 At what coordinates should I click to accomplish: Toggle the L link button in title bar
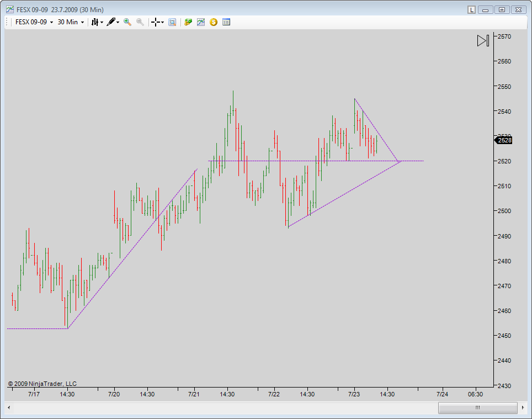tap(471, 9)
